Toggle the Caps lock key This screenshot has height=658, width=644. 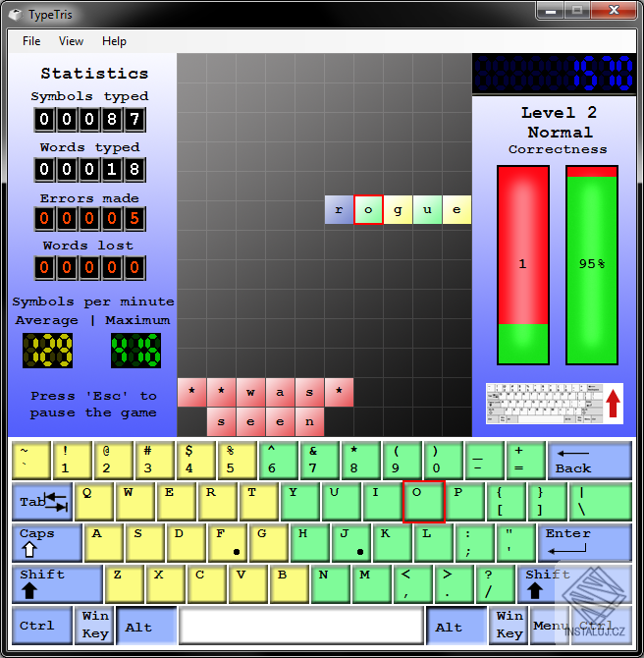(46, 542)
